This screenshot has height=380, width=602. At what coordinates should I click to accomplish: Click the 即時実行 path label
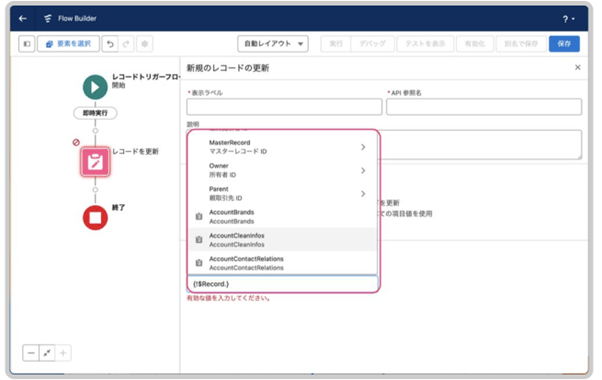point(95,113)
